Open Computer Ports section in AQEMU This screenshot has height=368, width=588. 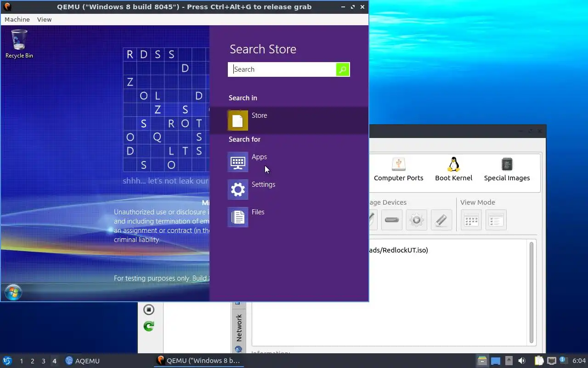[398, 169]
